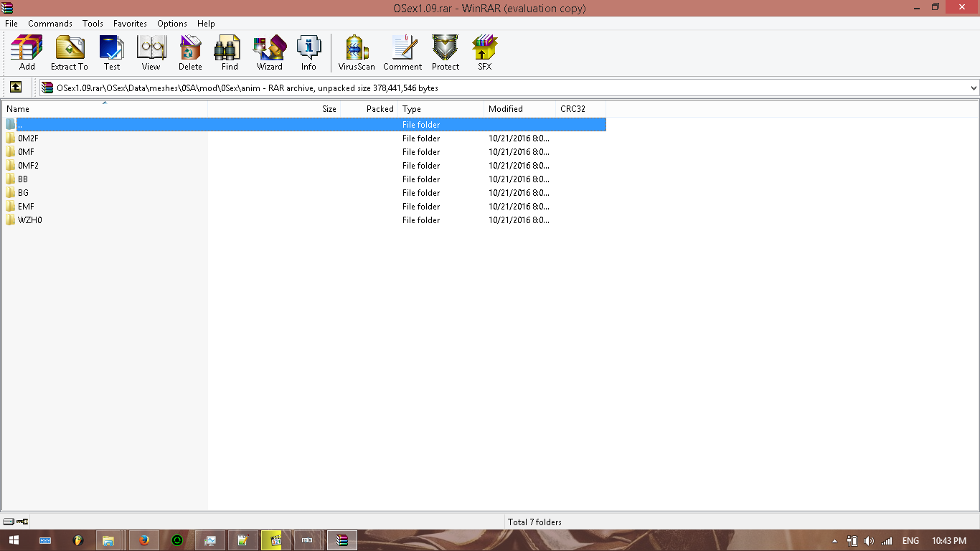Go up one folder level button
Viewport: 980px width, 551px height.
coord(15,88)
